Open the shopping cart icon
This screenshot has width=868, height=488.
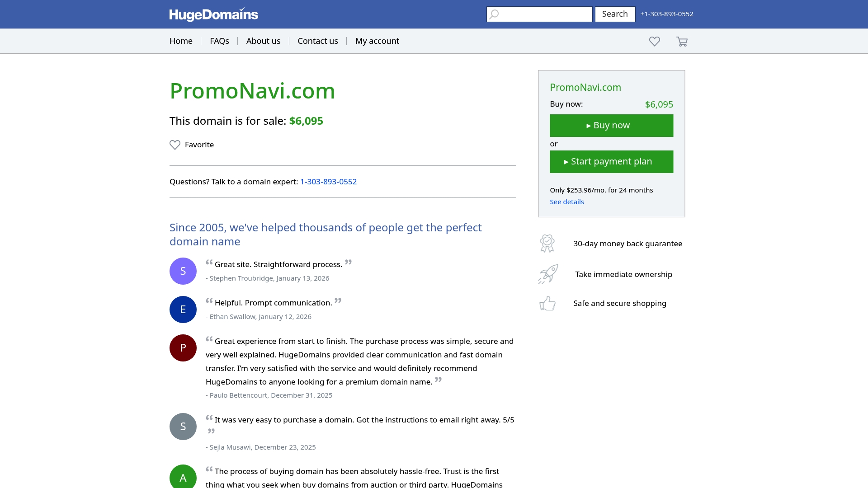[682, 42]
